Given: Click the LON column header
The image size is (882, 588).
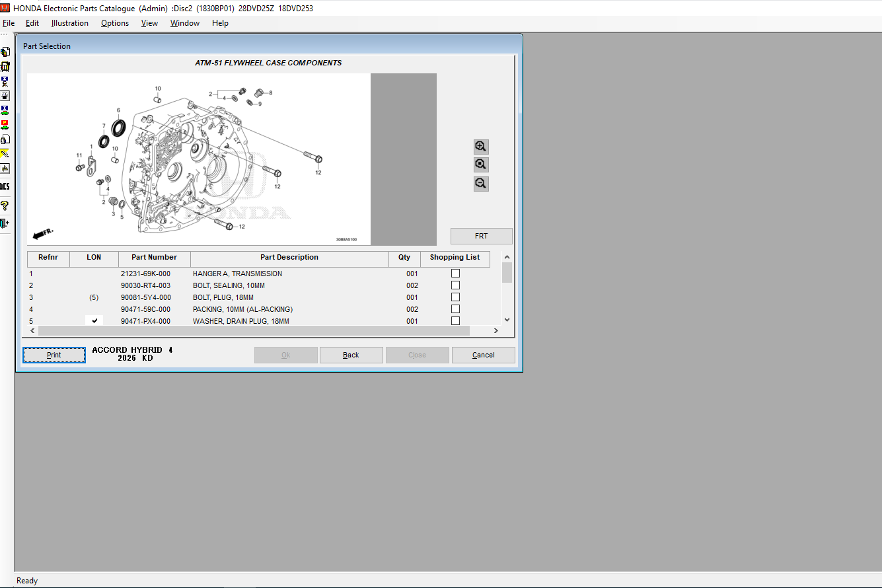Looking at the screenshot, I should point(94,258).
